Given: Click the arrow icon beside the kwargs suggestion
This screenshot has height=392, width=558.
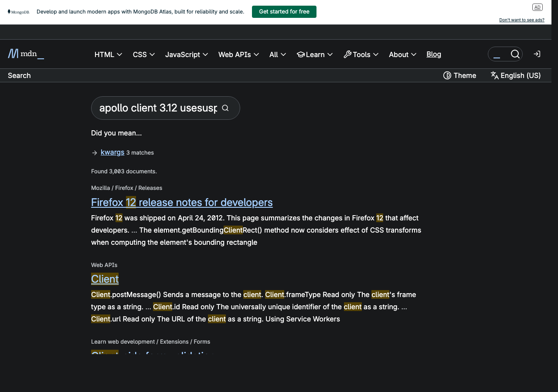Looking at the screenshot, I should coord(94,152).
